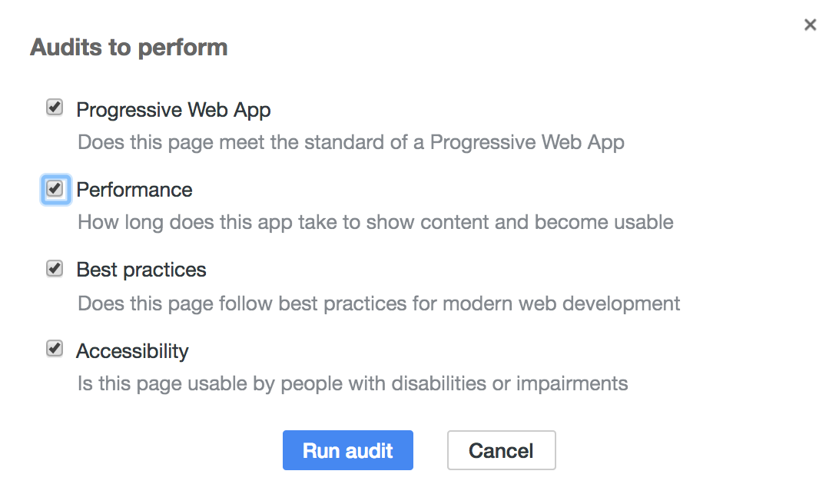Screen dimensions: 839x504
Task: Uncheck the Accessibility audit checkbox
Action: click(55, 348)
